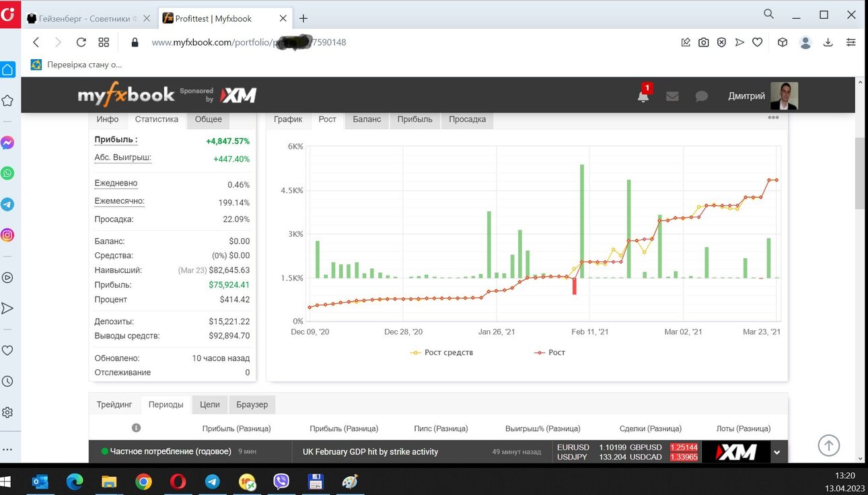Select the Прибыль chart tab
The image size is (868, 495).
tap(415, 119)
